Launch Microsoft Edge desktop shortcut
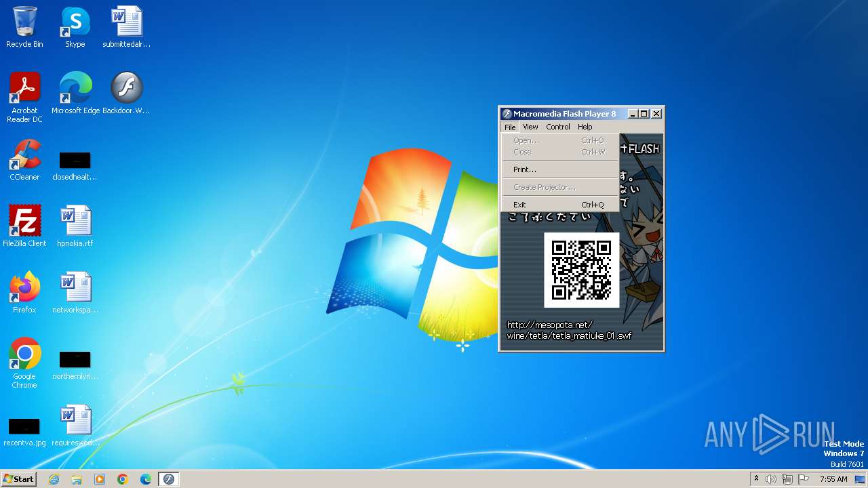 75,94
